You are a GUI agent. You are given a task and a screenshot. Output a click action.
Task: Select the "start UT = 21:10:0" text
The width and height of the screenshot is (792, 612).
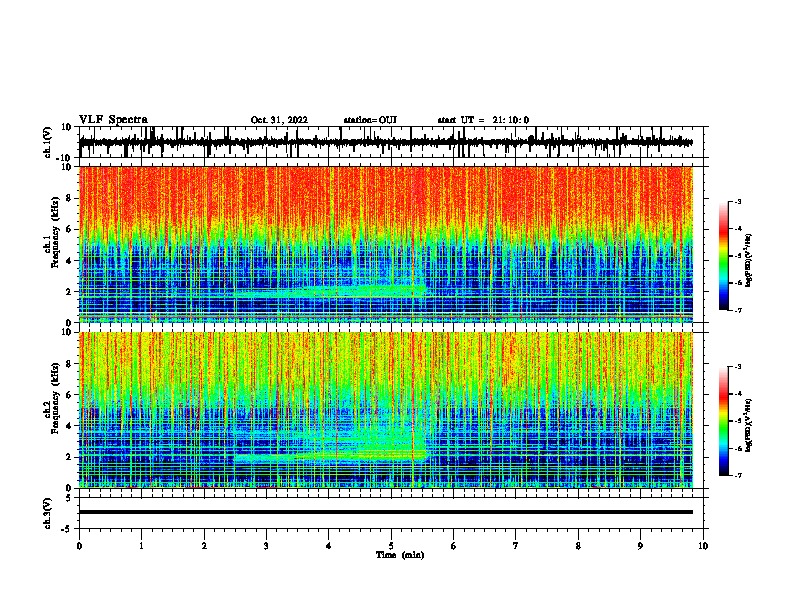tap(483, 120)
